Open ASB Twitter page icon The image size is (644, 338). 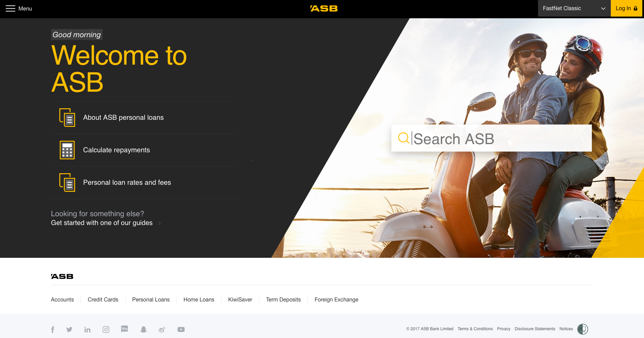click(x=69, y=330)
